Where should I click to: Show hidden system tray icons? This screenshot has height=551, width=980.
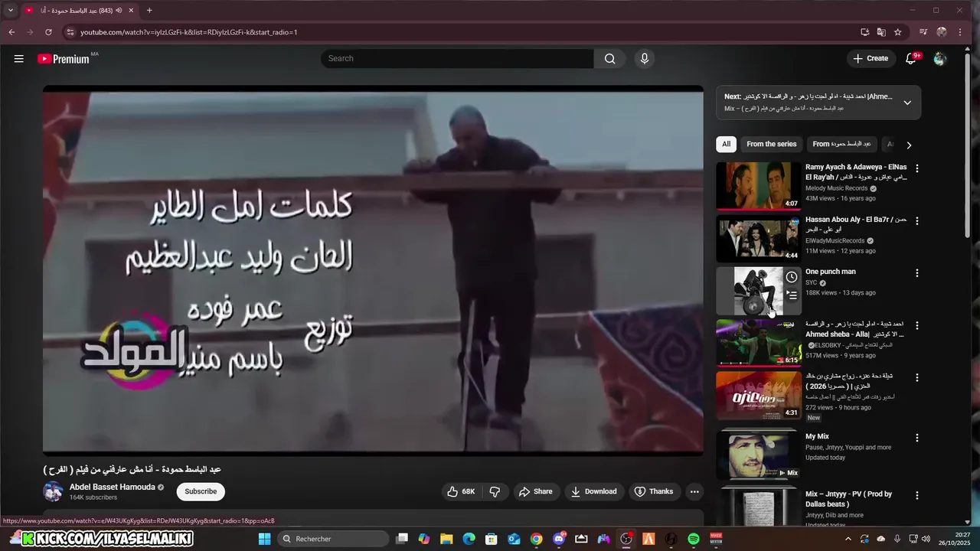click(848, 539)
